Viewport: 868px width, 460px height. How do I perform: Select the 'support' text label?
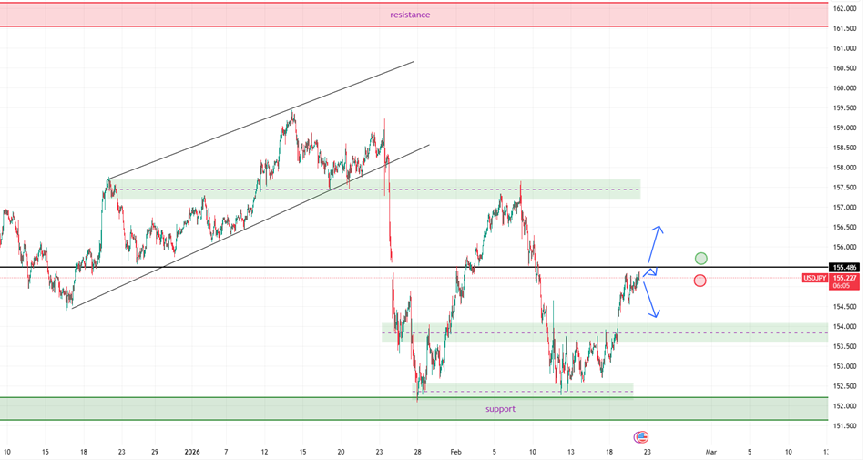[x=500, y=409]
